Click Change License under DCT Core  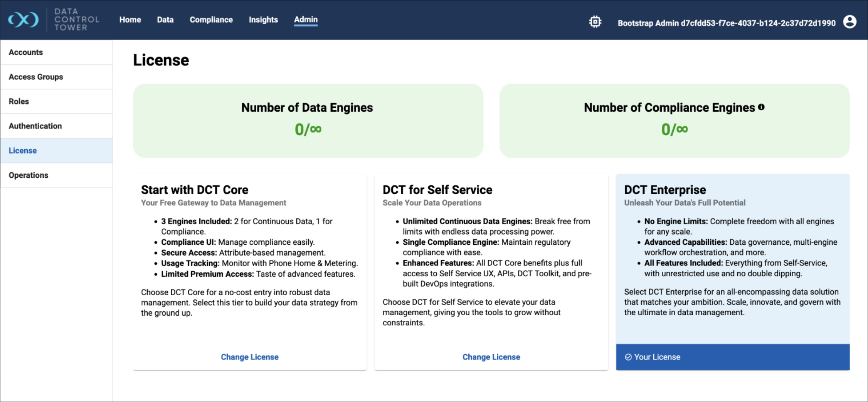point(249,357)
